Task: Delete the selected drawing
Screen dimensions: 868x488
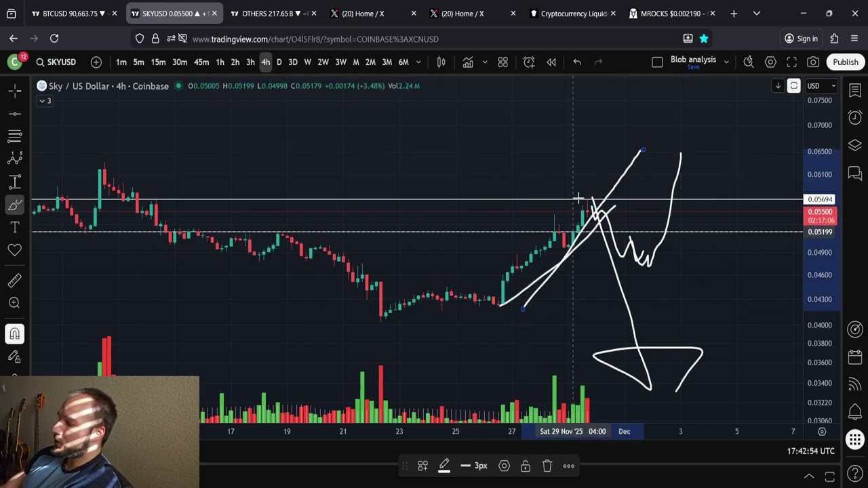Action: (x=547, y=466)
